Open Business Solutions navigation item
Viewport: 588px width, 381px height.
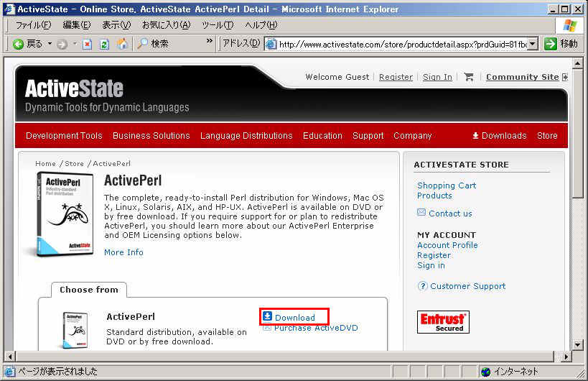tap(151, 136)
